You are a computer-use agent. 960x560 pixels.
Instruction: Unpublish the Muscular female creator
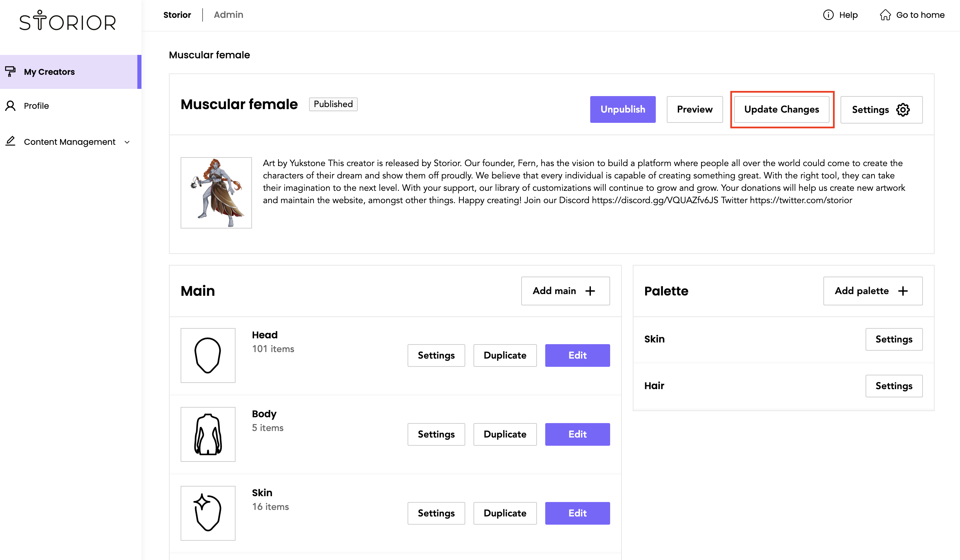pyautogui.click(x=622, y=109)
